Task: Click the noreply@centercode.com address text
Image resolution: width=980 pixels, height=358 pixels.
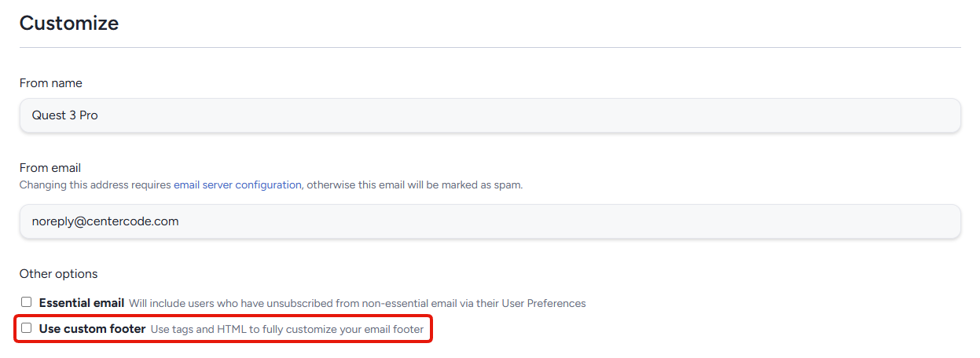Action: coord(105,222)
